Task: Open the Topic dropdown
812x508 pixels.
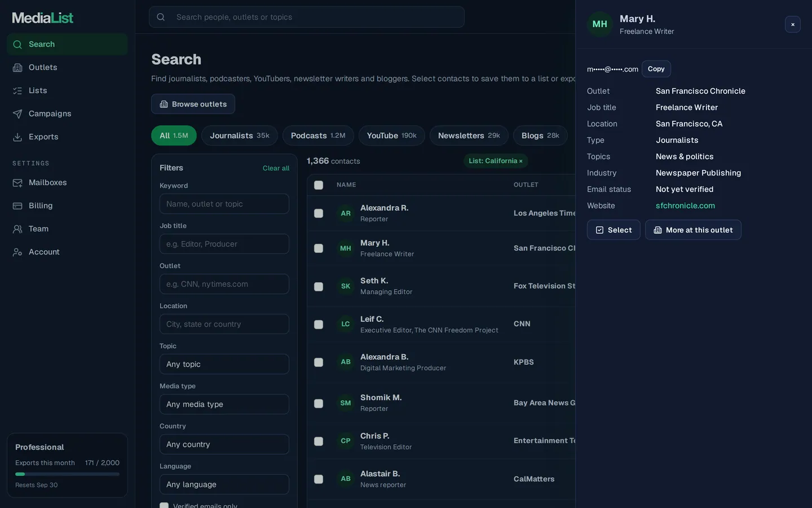Action: pyautogui.click(x=224, y=364)
